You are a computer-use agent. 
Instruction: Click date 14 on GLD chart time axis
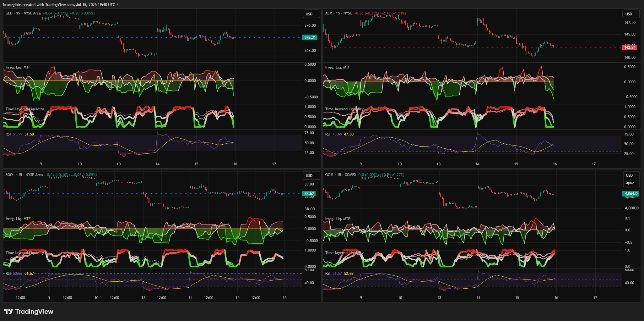[x=157, y=164]
